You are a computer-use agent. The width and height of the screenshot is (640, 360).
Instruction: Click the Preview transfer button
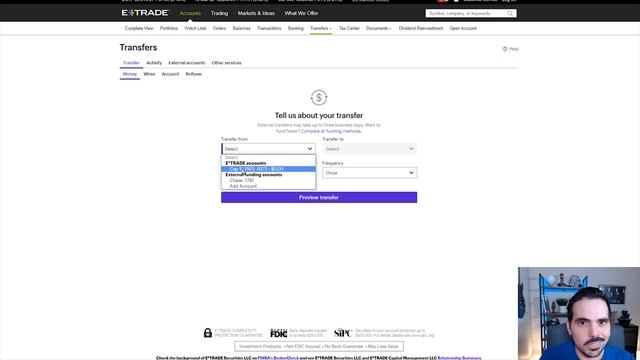pyautogui.click(x=319, y=198)
